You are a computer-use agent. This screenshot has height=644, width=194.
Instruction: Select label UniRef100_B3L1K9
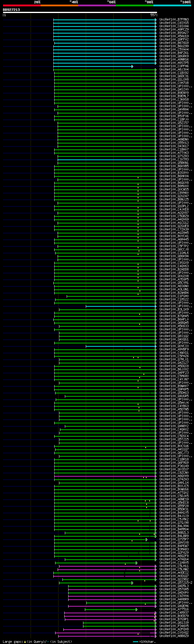click(174, 310)
